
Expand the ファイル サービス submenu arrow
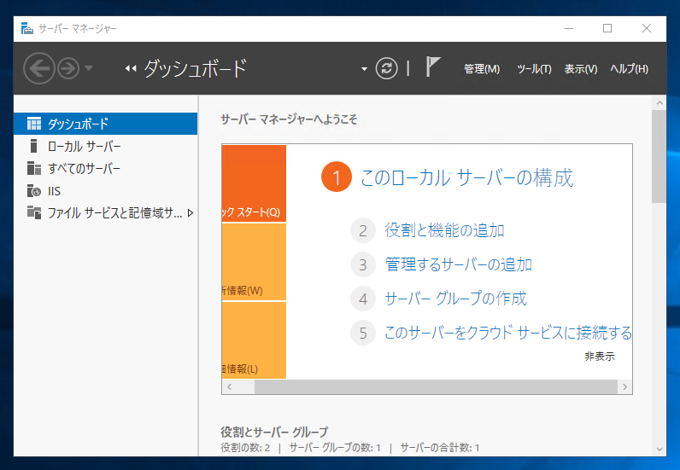pos(190,213)
